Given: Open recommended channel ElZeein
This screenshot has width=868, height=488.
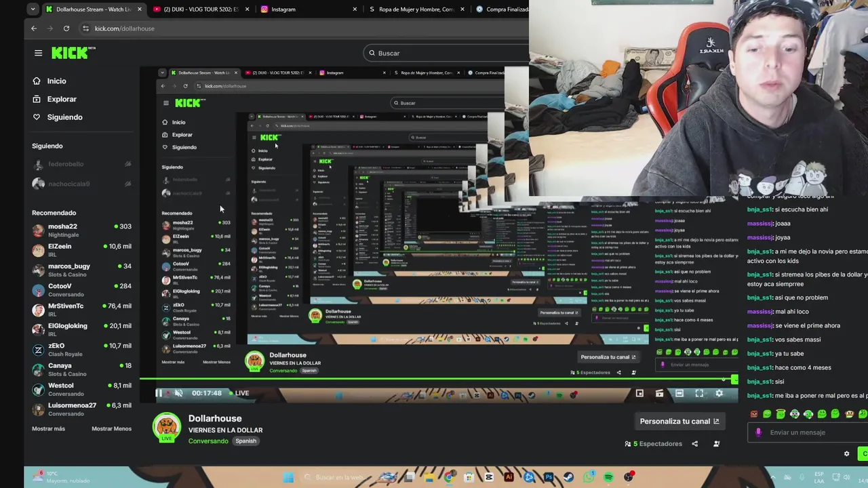Looking at the screenshot, I should pyautogui.click(x=81, y=250).
